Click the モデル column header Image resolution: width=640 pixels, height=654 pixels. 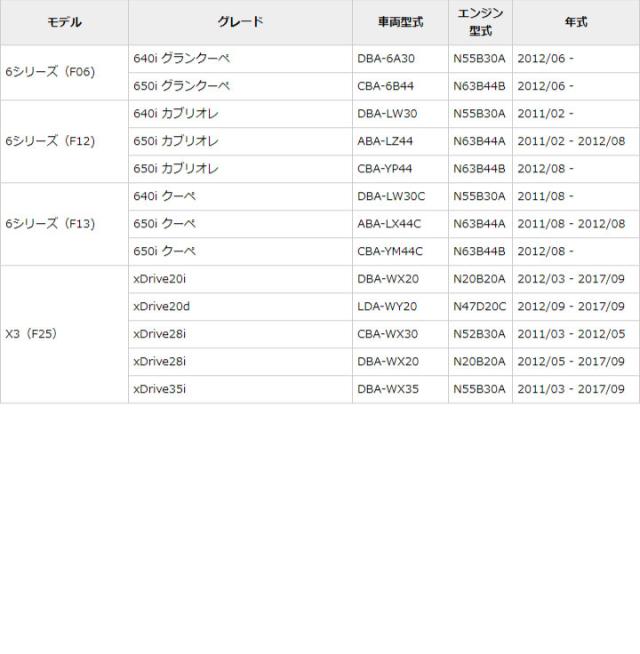(x=64, y=22)
